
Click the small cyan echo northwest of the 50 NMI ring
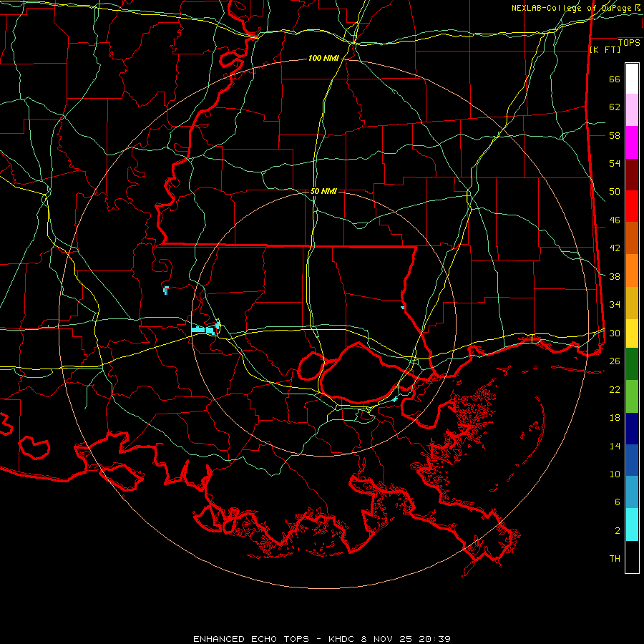pos(165,290)
